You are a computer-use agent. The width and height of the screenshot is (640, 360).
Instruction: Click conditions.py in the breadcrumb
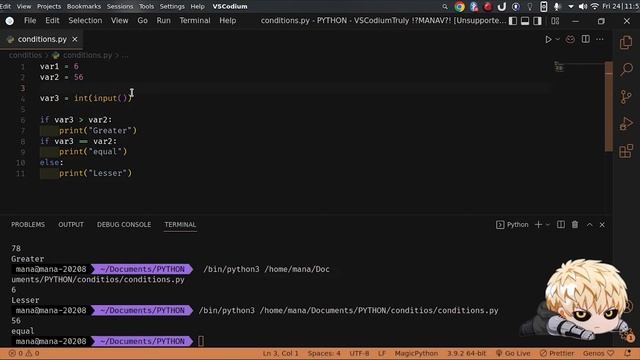[x=87, y=55]
